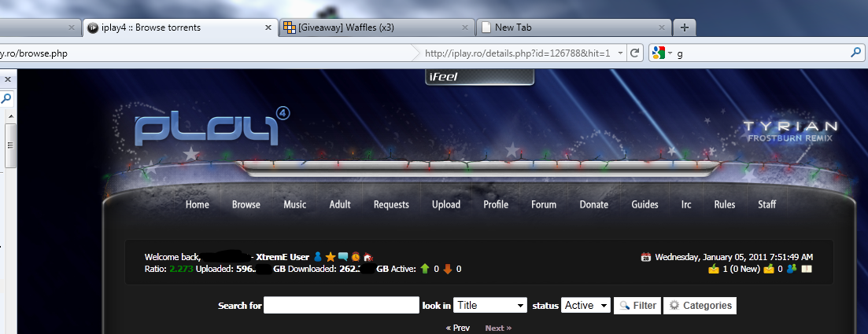Switch to Giveaway Waffles (x3) tab

(x=376, y=27)
